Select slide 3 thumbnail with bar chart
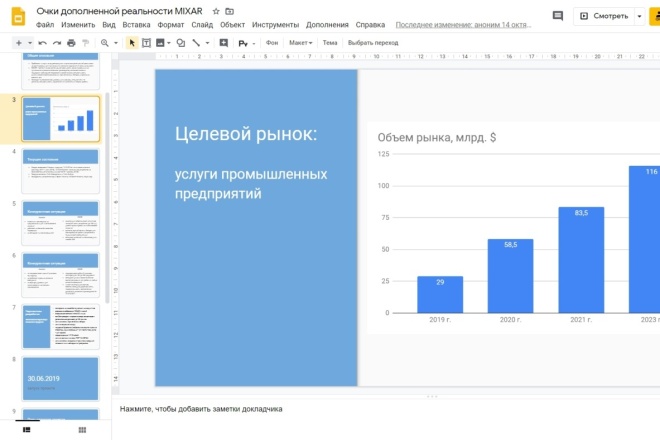 tap(61, 119)
